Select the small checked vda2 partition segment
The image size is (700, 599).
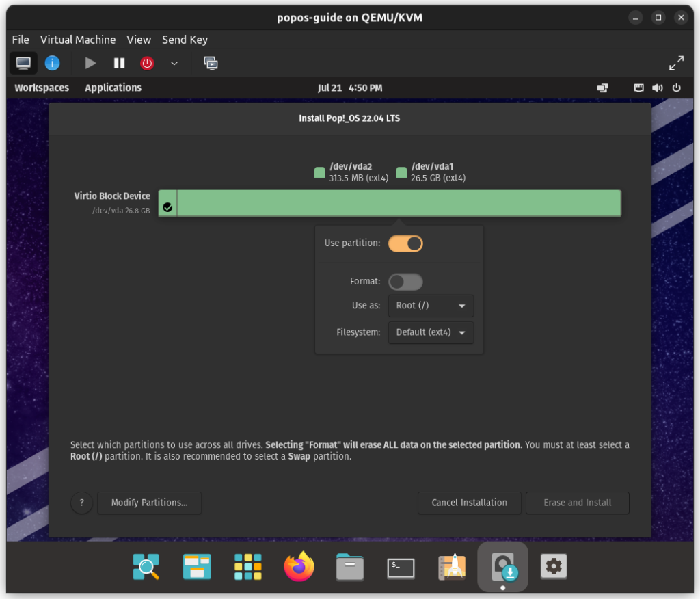(168, 203)
